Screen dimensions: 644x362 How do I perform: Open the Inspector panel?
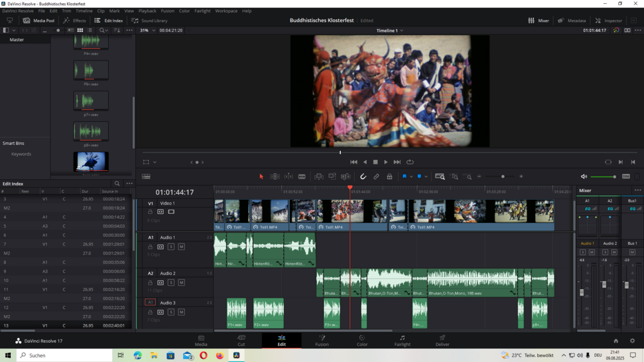609,21
